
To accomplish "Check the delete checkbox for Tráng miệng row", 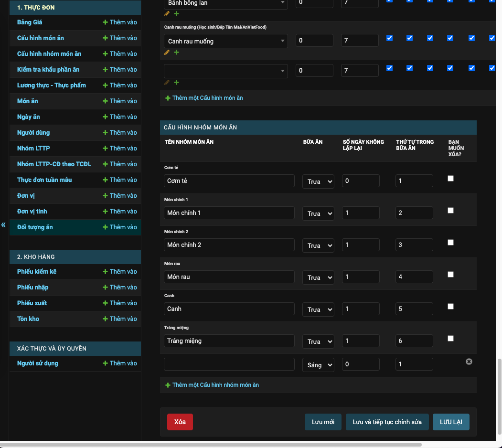I will click(450, 338).
